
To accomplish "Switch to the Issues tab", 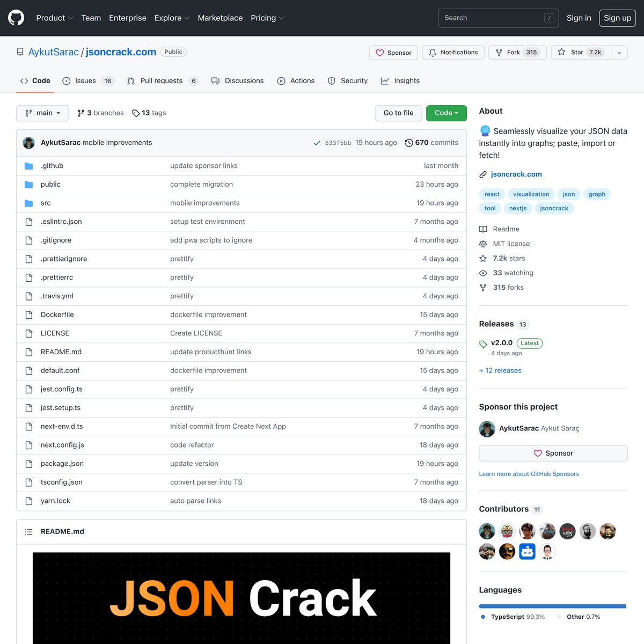I will tap(88, 81).
